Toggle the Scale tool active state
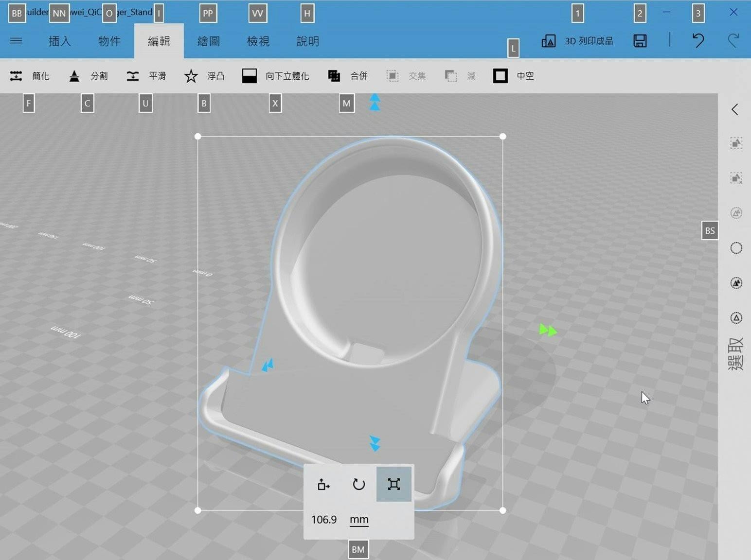Screen dimensions: 751x560 click(393, 484)
